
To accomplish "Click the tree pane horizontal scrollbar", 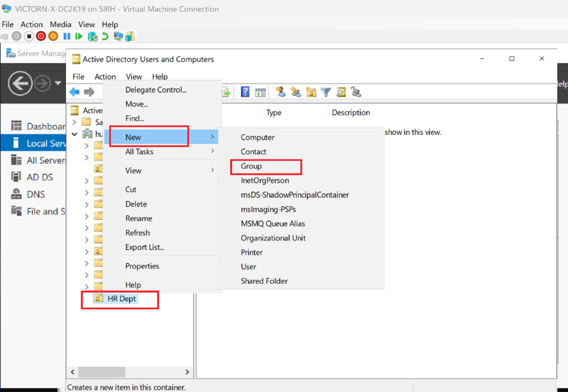I will click(x=129, y=372).
